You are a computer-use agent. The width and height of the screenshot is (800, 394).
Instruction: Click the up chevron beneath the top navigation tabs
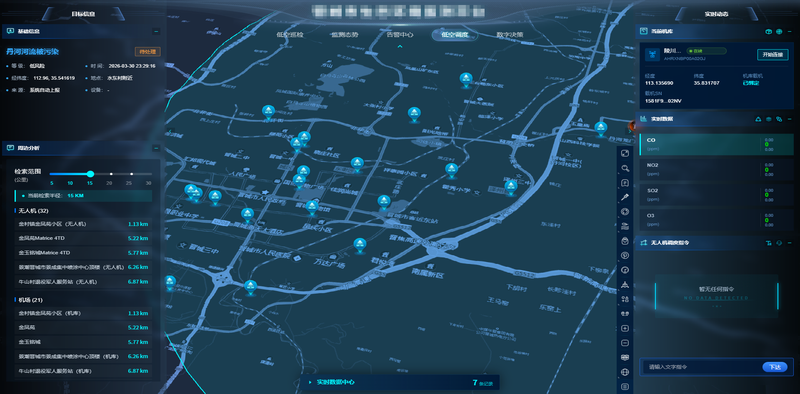[x=400, y=46]
